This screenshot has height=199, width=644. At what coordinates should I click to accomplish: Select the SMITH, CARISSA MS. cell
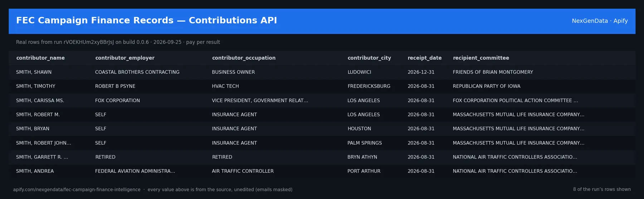click(x=40, y=101)
